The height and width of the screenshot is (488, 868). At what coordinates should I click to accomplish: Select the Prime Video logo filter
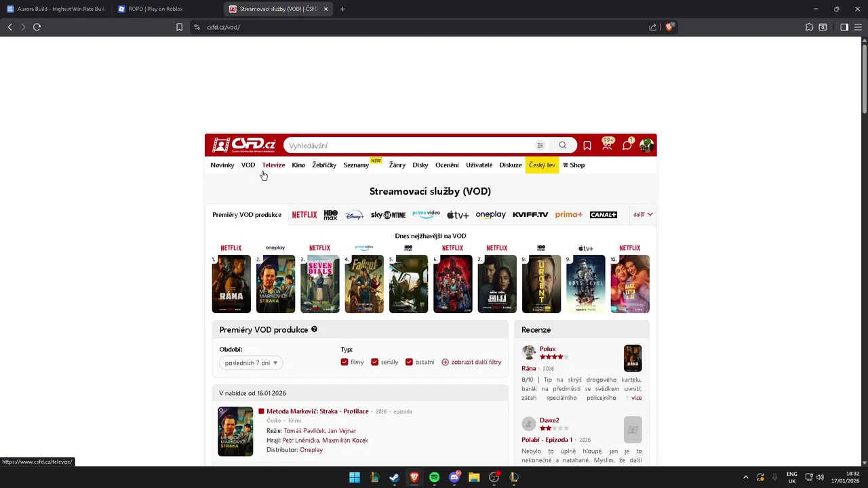tap(426, 214)
